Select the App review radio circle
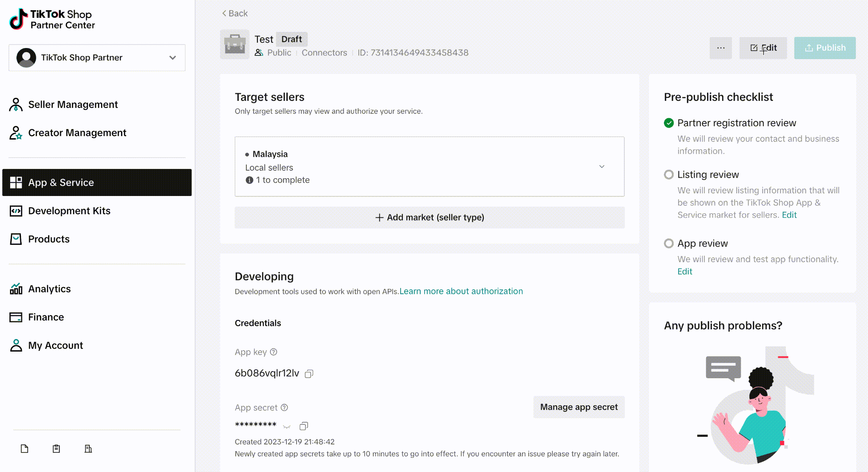 669,244
